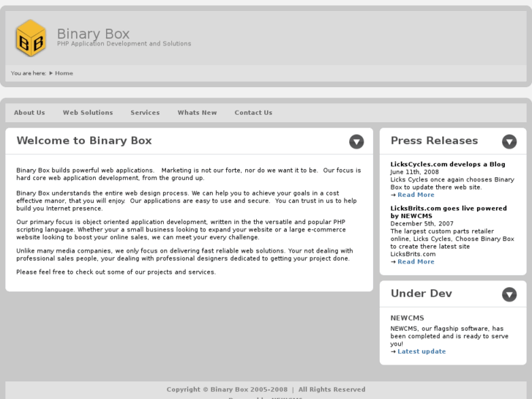Click the PHP Application Development and Solutions tagline

[x=124, y=44]
